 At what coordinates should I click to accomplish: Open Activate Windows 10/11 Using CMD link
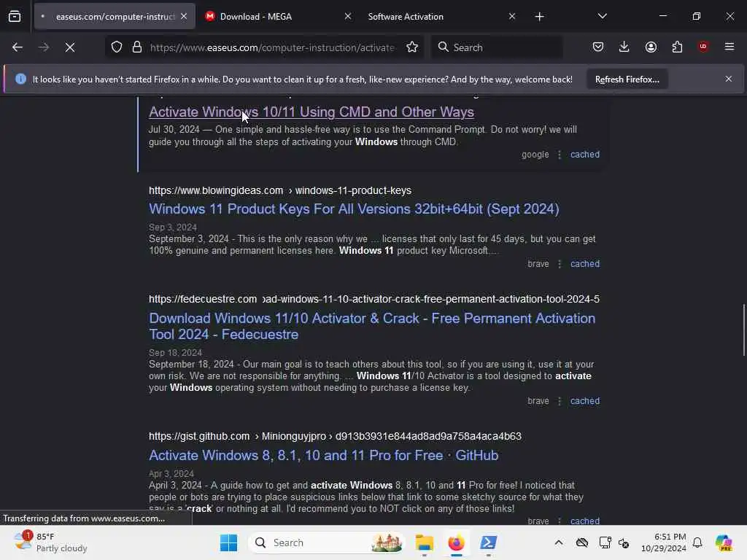click(x=311, y=112)
